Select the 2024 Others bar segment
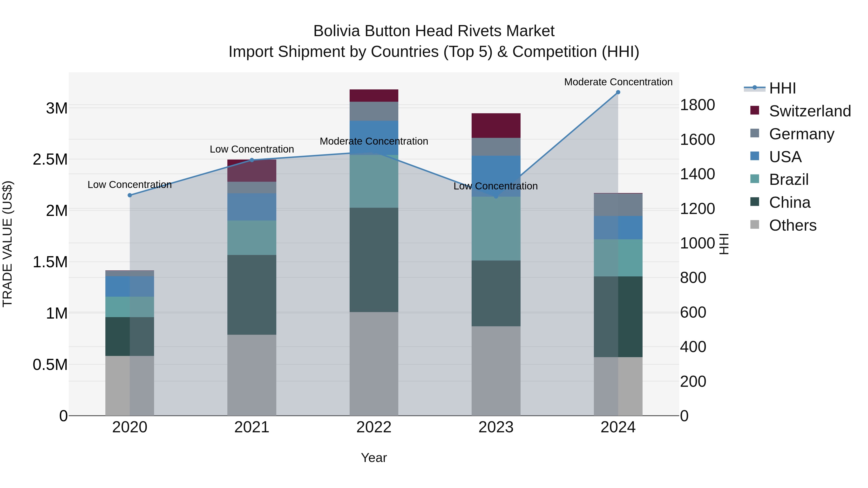868x488 pixels. [618, 387]
